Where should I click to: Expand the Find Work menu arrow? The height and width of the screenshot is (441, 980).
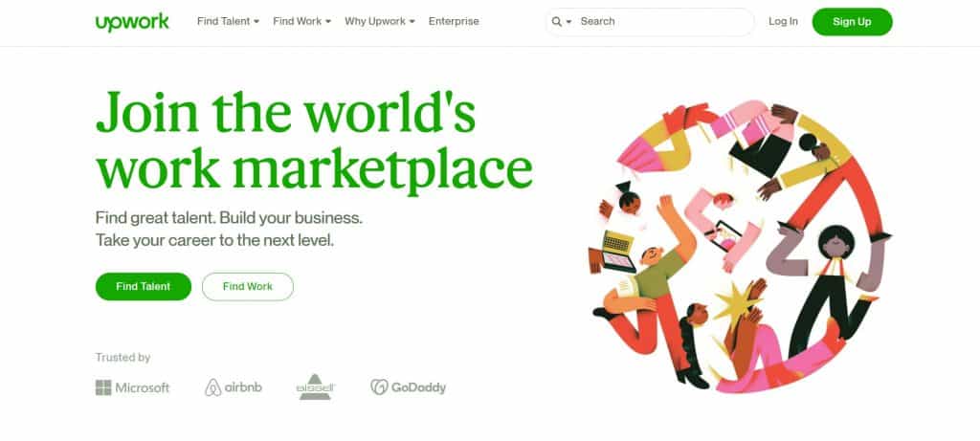point(328,22)
